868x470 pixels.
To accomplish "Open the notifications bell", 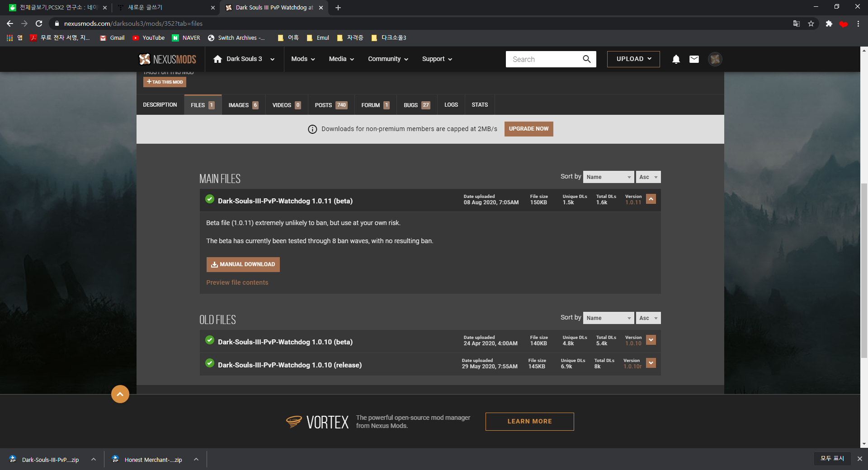I will pos(676,59).
